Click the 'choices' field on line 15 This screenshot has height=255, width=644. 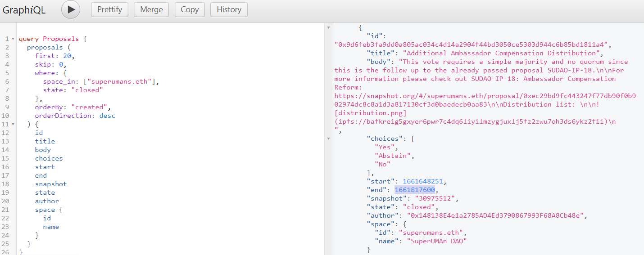click(49, 158)
